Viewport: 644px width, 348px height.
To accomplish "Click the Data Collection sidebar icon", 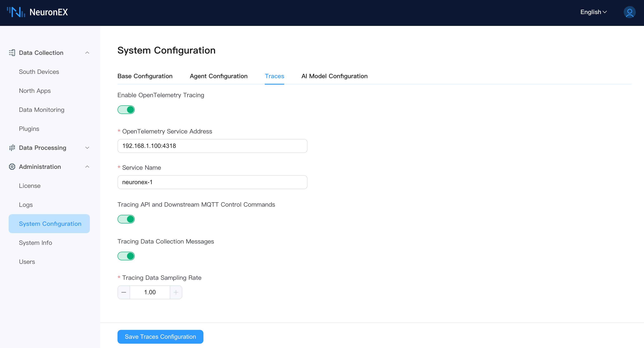I will tap(12, 53).
